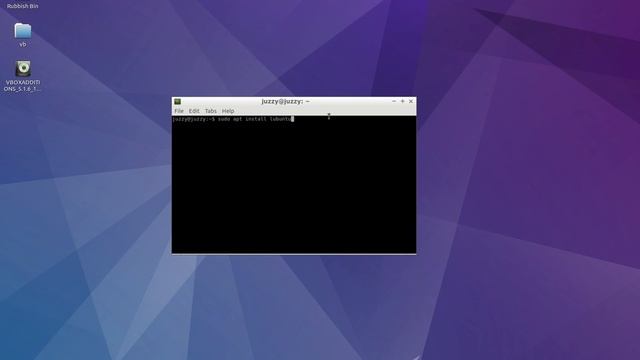Maximize the juzzy@juzzy terminal window
Image resolution: width=640 pixels, height=360 pixels.
pos(402,101)
